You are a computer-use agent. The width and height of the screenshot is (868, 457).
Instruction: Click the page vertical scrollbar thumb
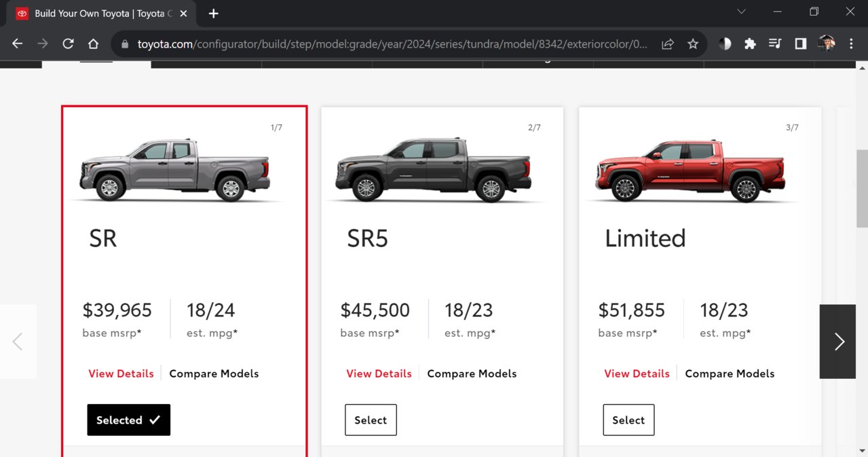tap(862, 188)
